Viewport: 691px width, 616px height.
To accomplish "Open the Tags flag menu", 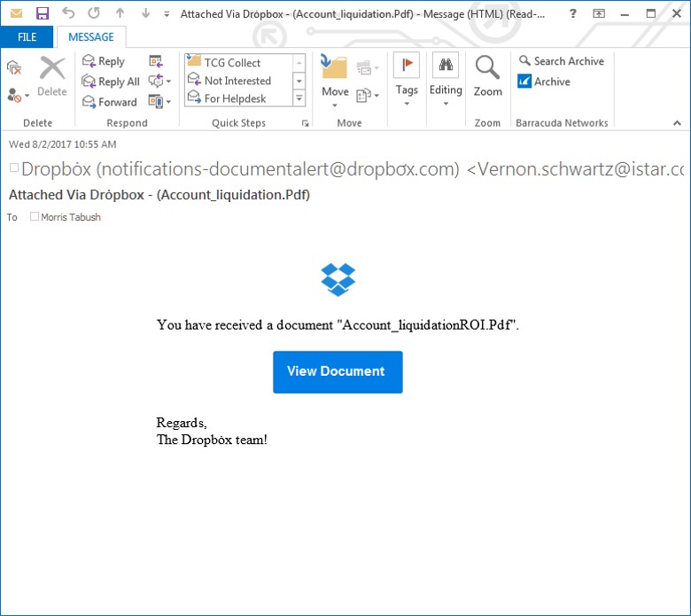I will [x=407, y=80].
